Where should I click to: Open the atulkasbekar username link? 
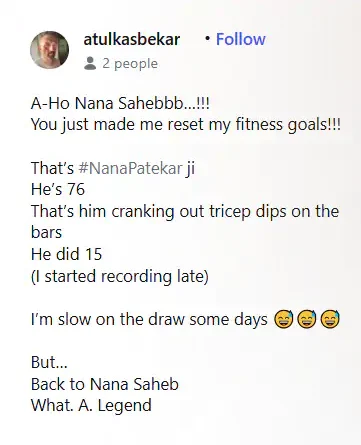[x=131, y=39]
